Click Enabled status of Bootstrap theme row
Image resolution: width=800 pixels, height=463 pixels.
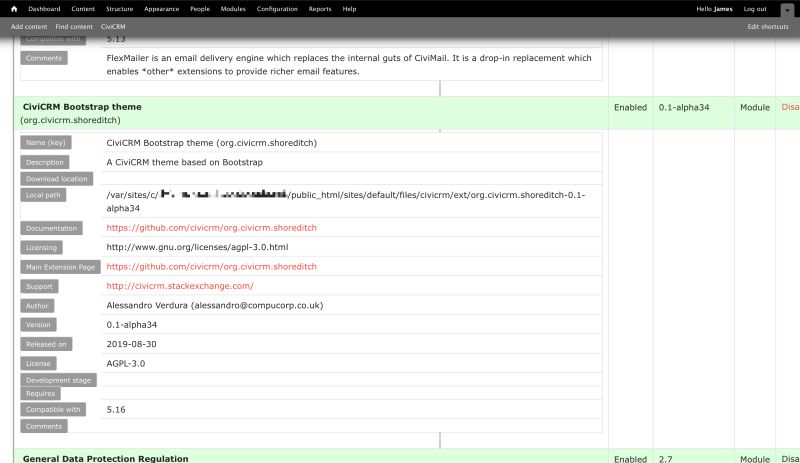click(x=630, y=107)
